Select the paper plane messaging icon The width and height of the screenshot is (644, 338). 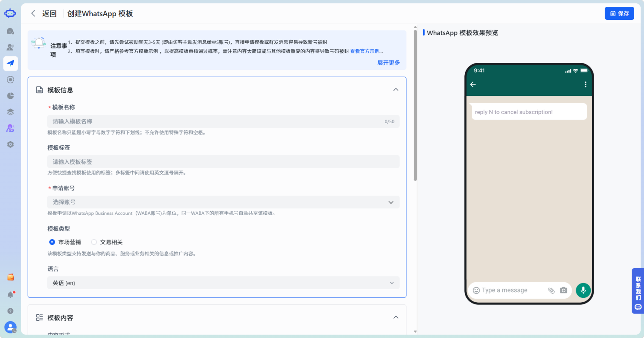click(x=11, y=63)
